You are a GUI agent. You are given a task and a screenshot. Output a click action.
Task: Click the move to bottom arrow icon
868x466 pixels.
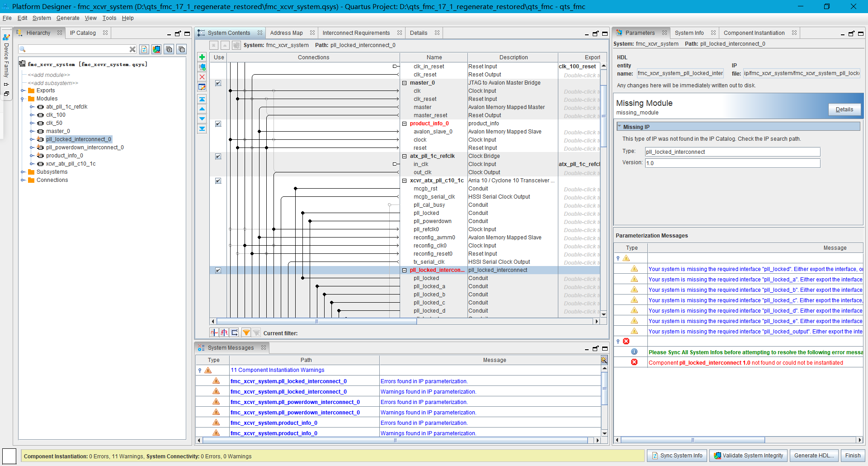(202, 129)
